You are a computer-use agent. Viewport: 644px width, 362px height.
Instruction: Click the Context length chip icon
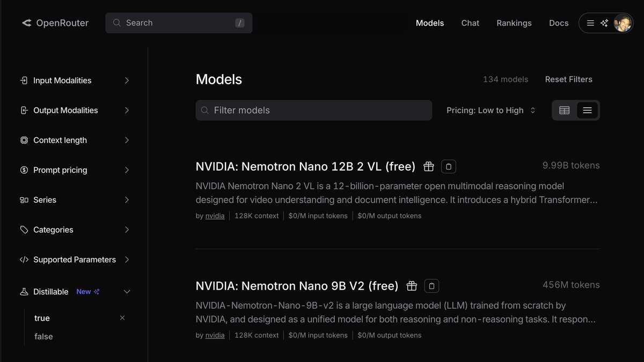point(24,140)
